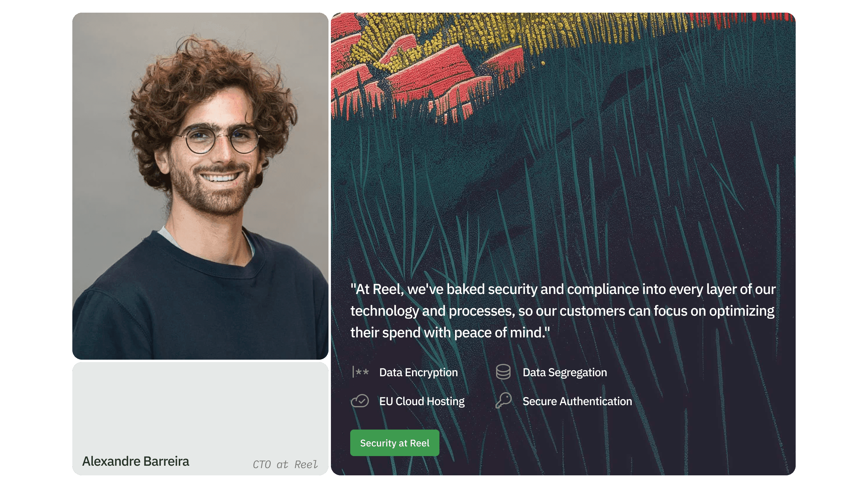Click the middle quote line about technology and processes
Screen dimensions: 868x488
pyautogui.click(x=562, y=311)
